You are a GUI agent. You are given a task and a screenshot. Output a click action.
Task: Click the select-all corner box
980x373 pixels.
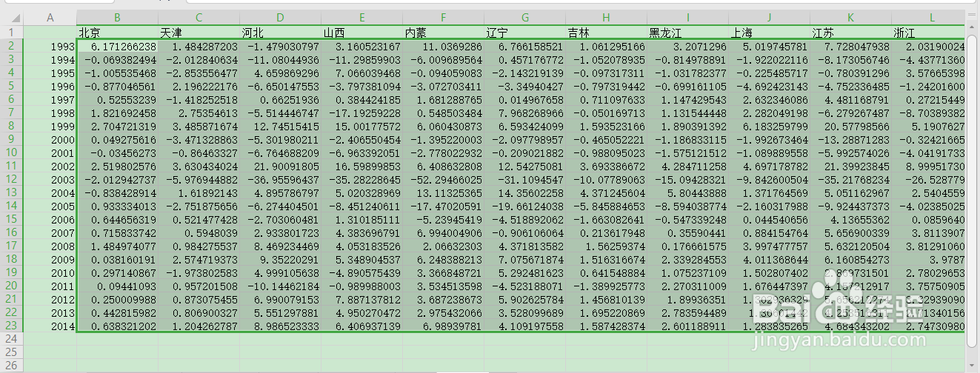coord(11,18)
